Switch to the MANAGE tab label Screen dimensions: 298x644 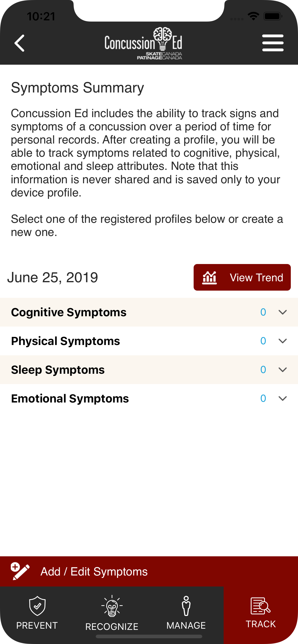tap(186, 626)
